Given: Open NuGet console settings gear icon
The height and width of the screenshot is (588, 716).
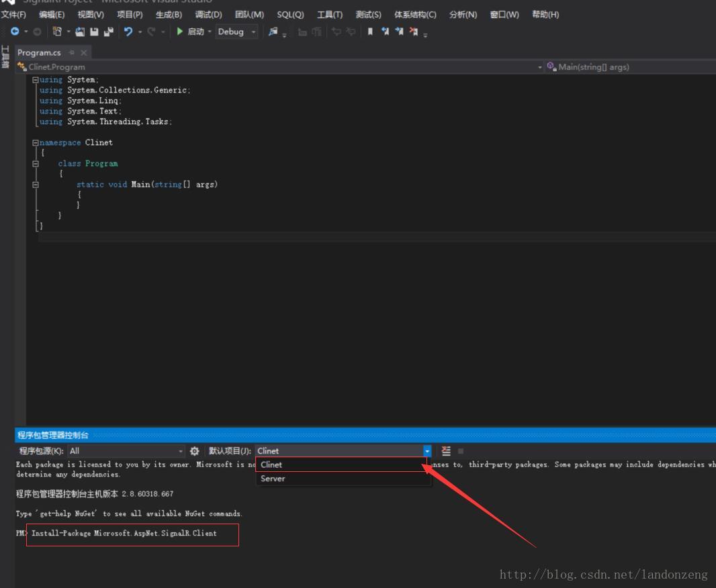Looking at the screenshot, I should point(195,451).
